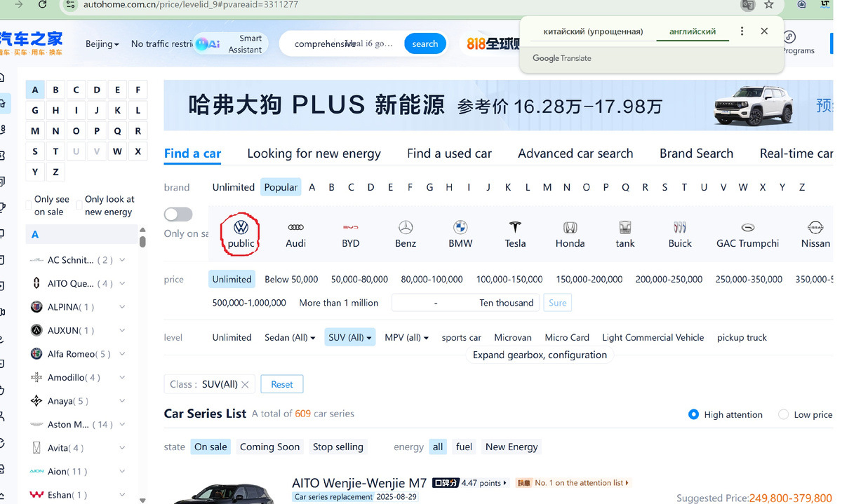Viewport: 842px width, 504px height.
Task: Filter state by On sale
Action: click(210, 447)
